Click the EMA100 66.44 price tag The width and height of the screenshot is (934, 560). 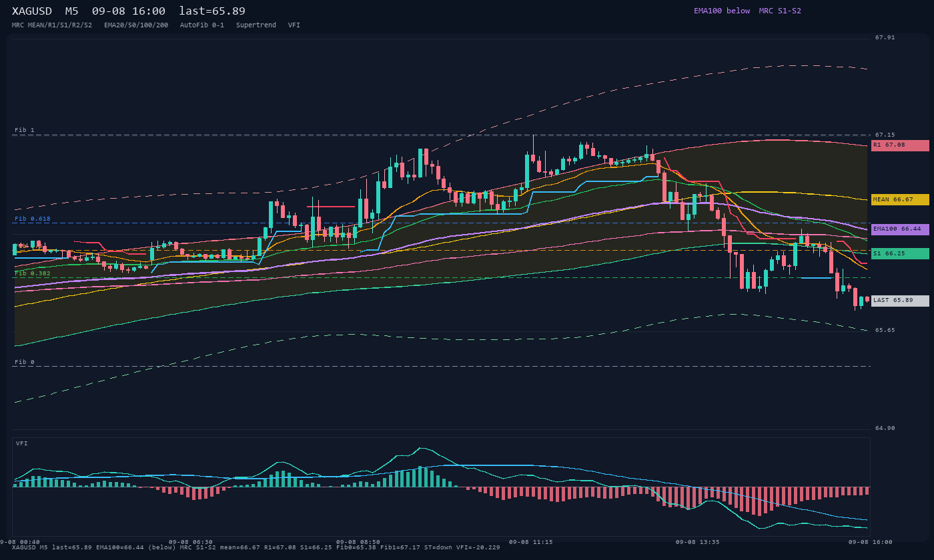click(x=900, y=229)
